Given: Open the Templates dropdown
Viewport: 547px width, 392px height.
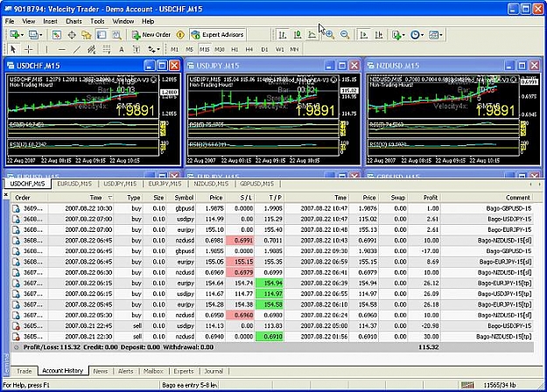Looking at the screenshot, I should (x=435, y=35).
